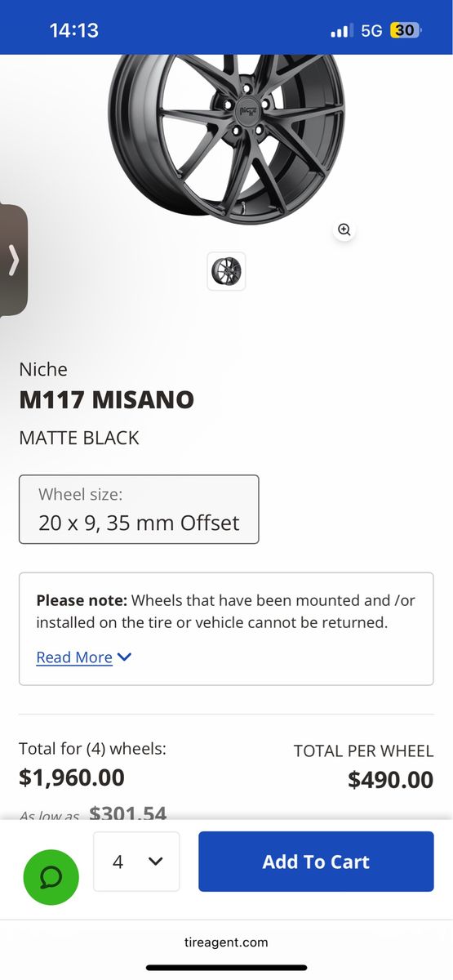
Task: Open the Wheel size selector box
Action: [x=139, y=510]
